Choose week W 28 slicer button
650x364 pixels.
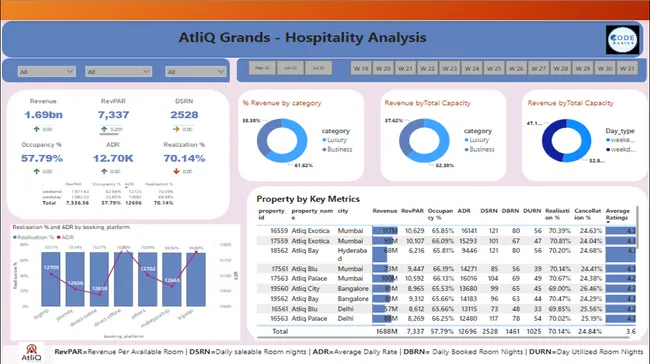pyautogui.click(x=560, y=68)
